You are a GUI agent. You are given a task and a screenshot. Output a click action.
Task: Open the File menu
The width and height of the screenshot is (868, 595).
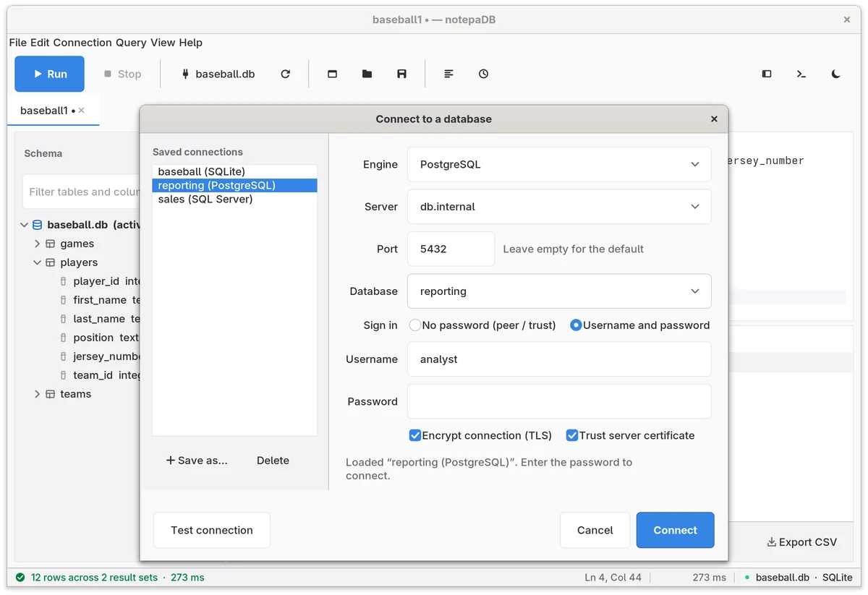click(x=18, y=43)
